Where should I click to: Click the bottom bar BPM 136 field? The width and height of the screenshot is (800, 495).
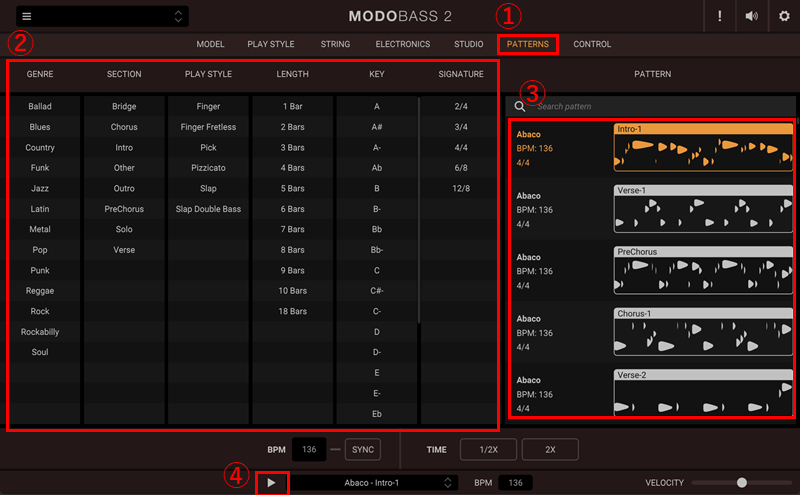point(515,483)
